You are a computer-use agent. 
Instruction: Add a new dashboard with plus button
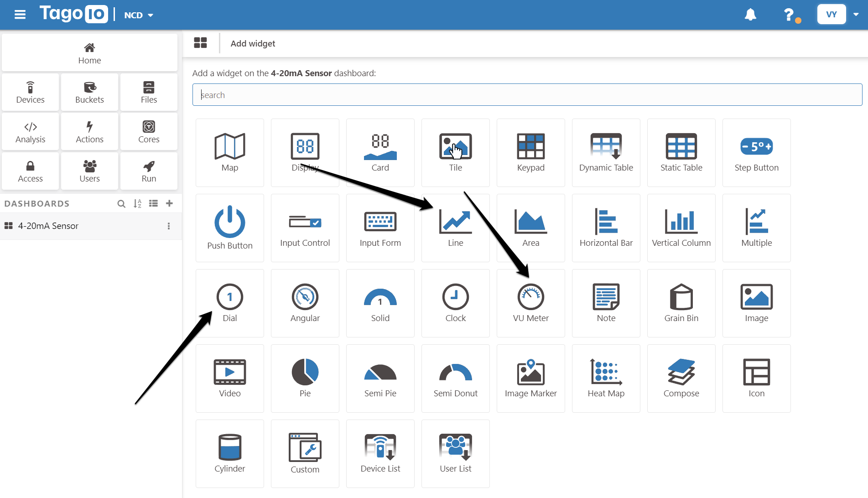[x=169, y=203]
